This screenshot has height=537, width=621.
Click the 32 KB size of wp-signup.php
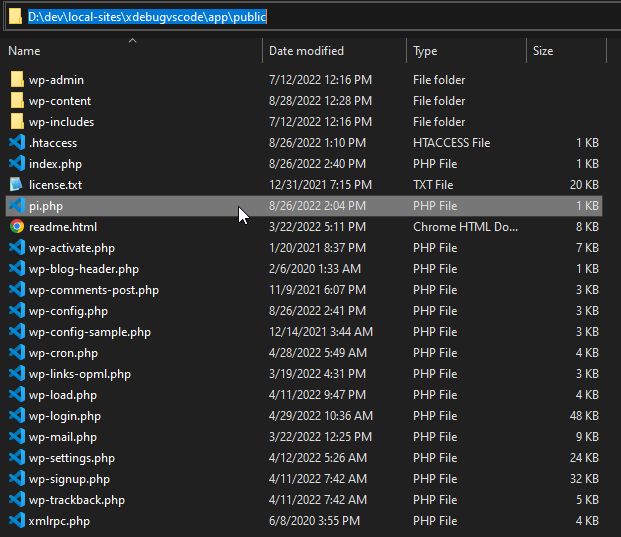pyautogui.click(x=584, y=478)
